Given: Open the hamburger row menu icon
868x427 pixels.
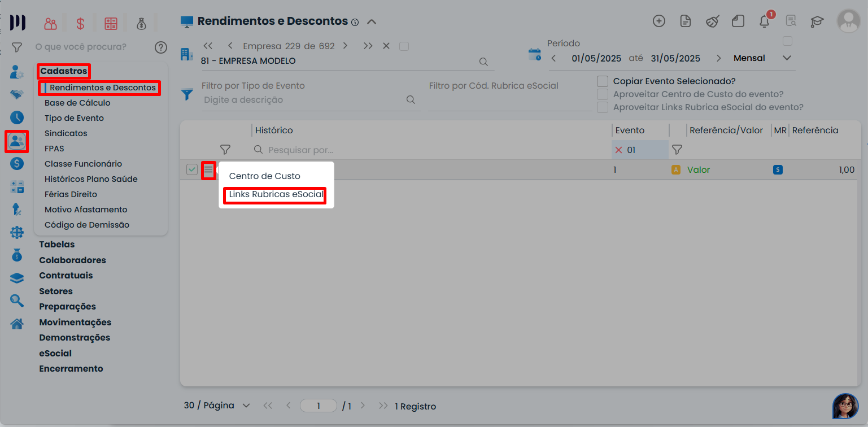Looking at the screenshot, I should [208, 169].
